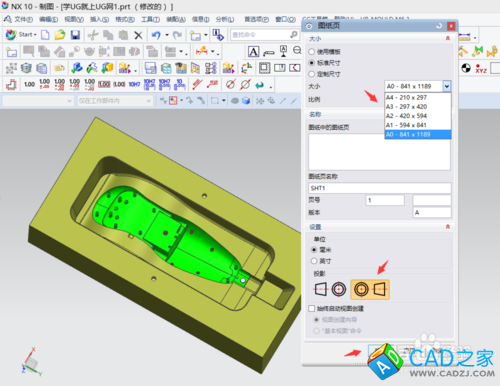This screenshot has width=500, height=386.
Task: Click the XYZ coordinate icon
Action: pos(481,68)
